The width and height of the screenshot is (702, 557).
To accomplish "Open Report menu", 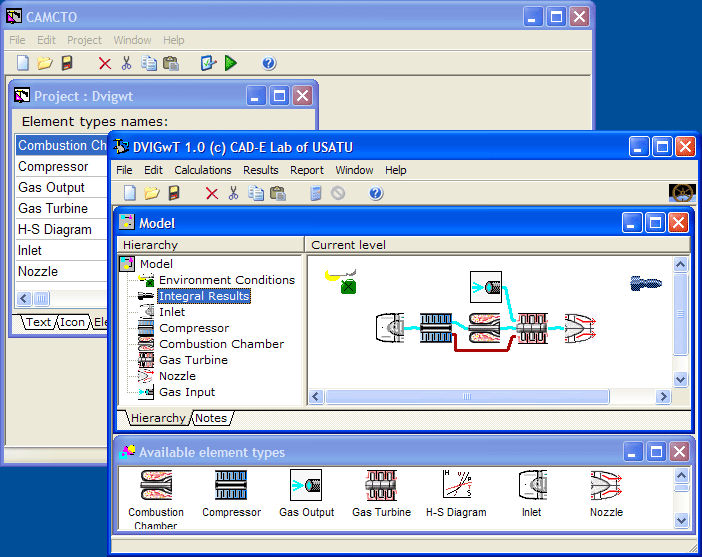I will 307,170.
